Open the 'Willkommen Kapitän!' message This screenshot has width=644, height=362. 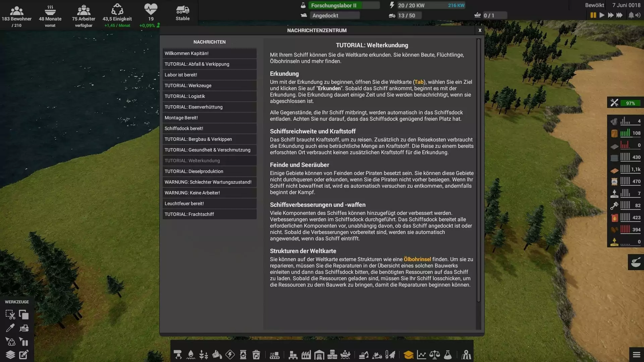tap(210, 53)
